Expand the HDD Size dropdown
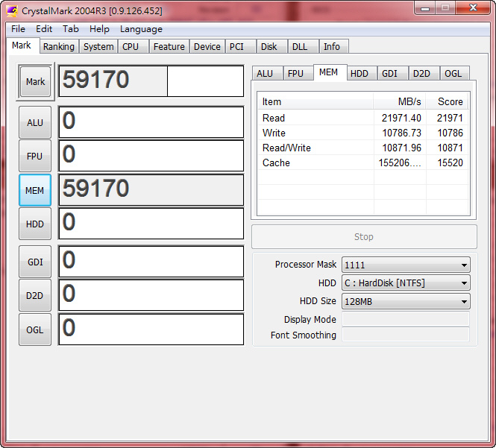Viewport: 496px width, 448px height. [x=406, y=301]
